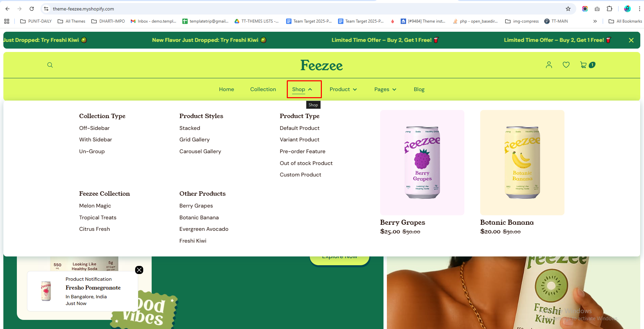Screen dimensions: 644x329
Task: Open the Blog menu item
Action: click(419, 89)
